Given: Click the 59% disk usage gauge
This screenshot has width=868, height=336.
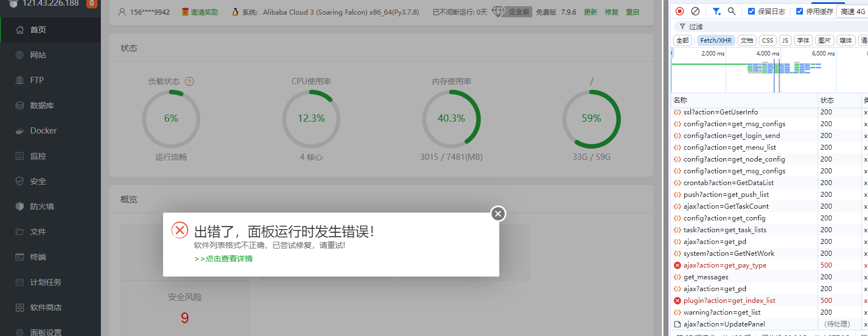Looking at the screenshot, I should pyautogui.click(x=591, y=119).
